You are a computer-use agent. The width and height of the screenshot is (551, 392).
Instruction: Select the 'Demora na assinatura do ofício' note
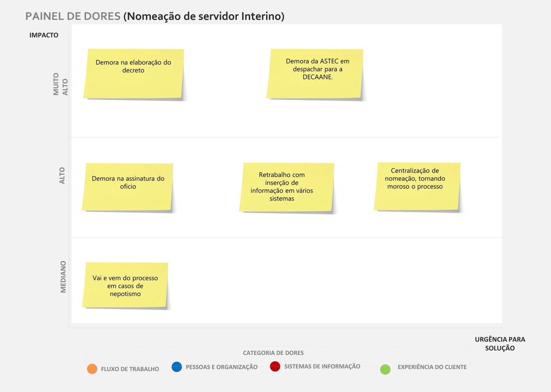(x=128, y=187)
